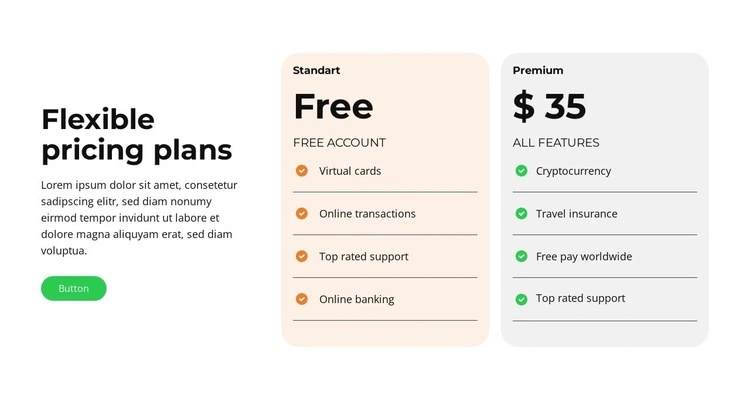Click the orange checkmark next to Top rated support
This screenshot has height=404, width=750.
[301, 256]
